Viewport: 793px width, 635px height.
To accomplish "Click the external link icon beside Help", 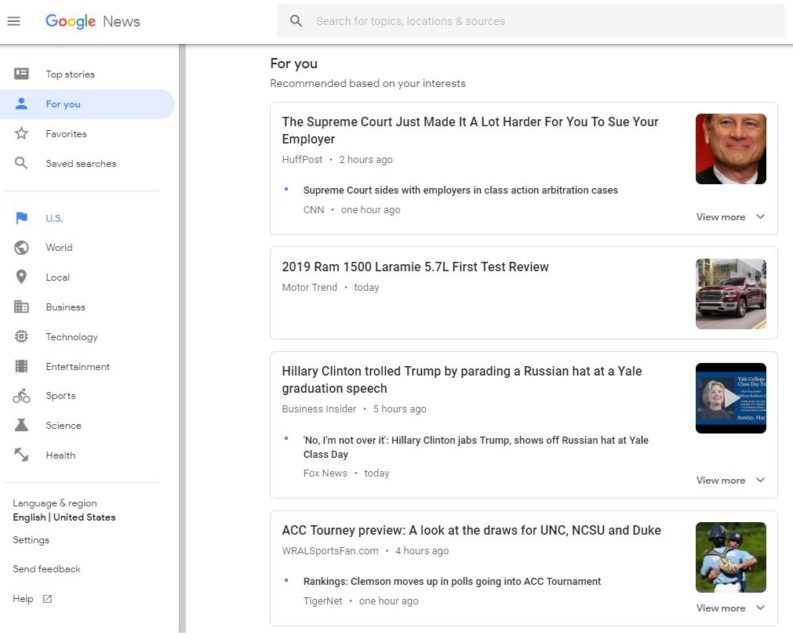I will [x=47, y=599].
